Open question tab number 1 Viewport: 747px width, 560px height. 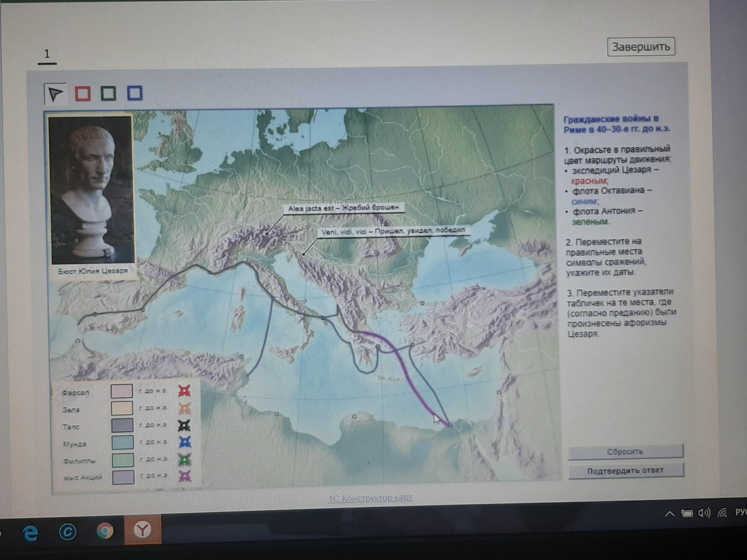tap(47, 54)
